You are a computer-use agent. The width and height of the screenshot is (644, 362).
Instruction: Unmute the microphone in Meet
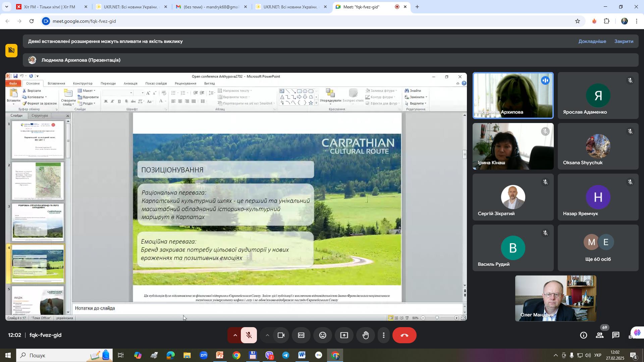click(249, 336)
